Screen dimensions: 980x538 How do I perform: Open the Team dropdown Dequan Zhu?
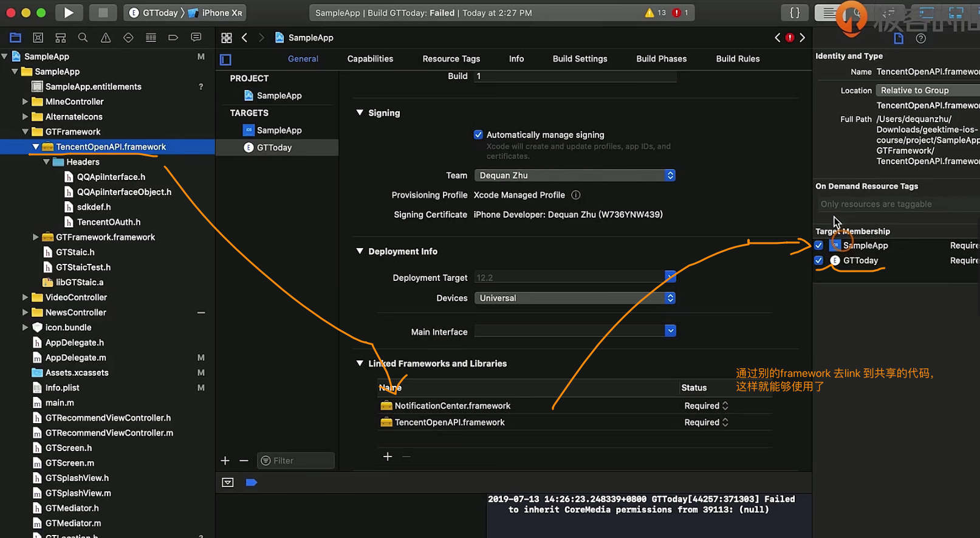pos(574,176)
